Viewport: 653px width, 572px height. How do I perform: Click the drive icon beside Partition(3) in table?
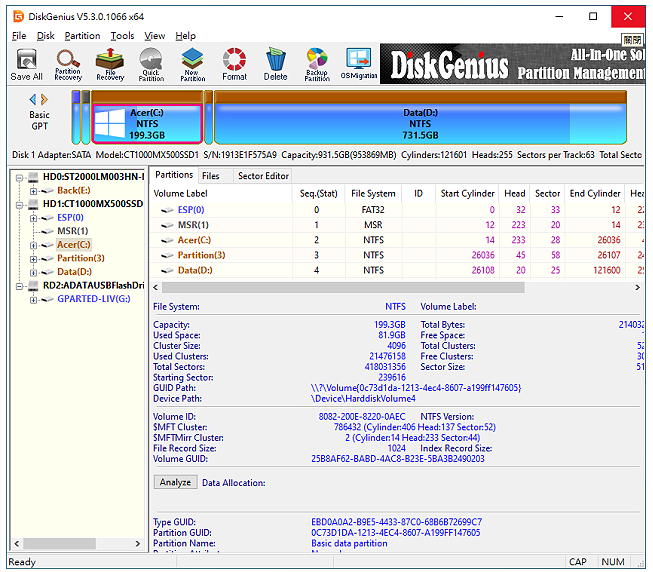pyautogui.click(x=167, y=256)
